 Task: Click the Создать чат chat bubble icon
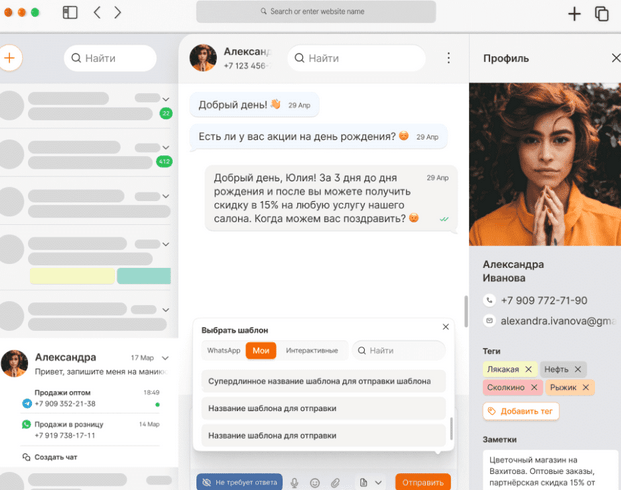point(26,457)
